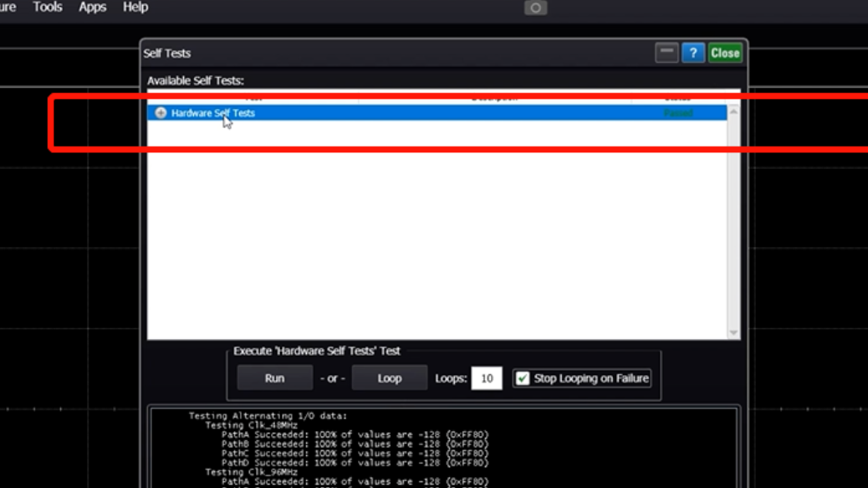
Task: Expand the Hardware Self Tests plus icon
Action: click(x=161, y=113)
